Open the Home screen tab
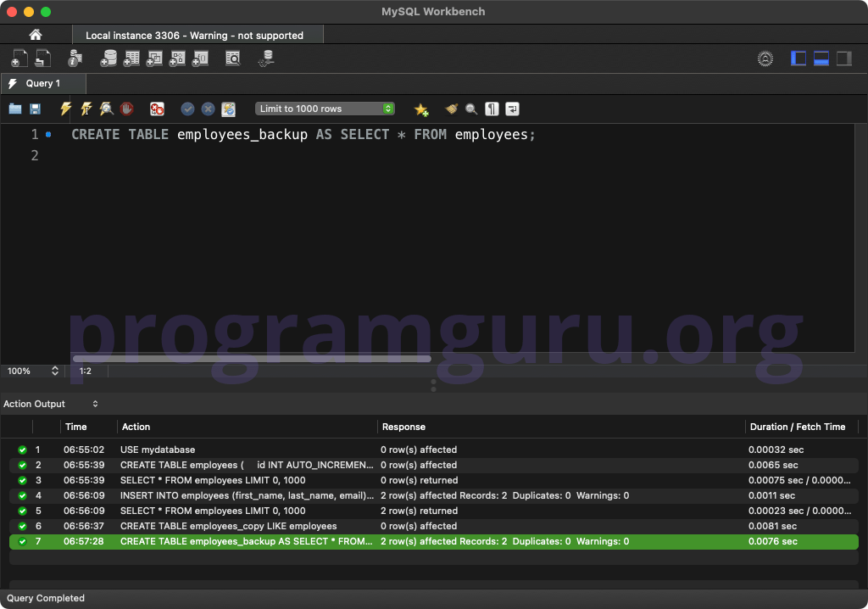 [36, 35]
